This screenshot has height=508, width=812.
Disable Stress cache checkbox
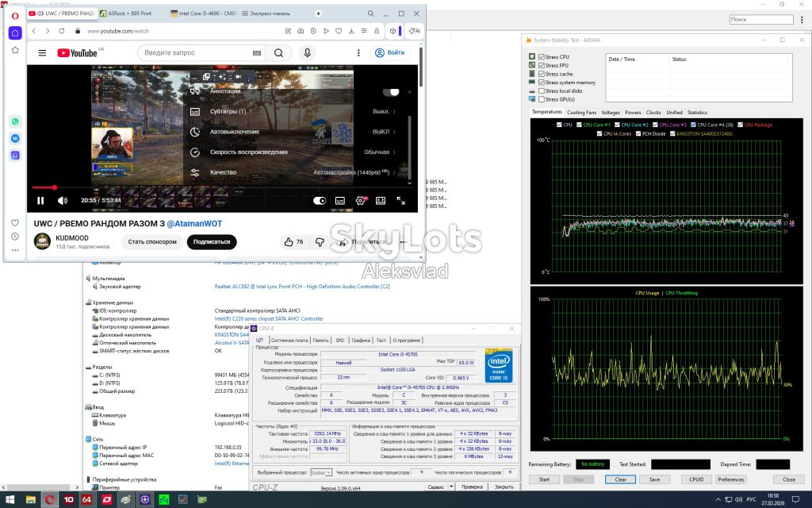pyautogui.click(x=542, y=74)
